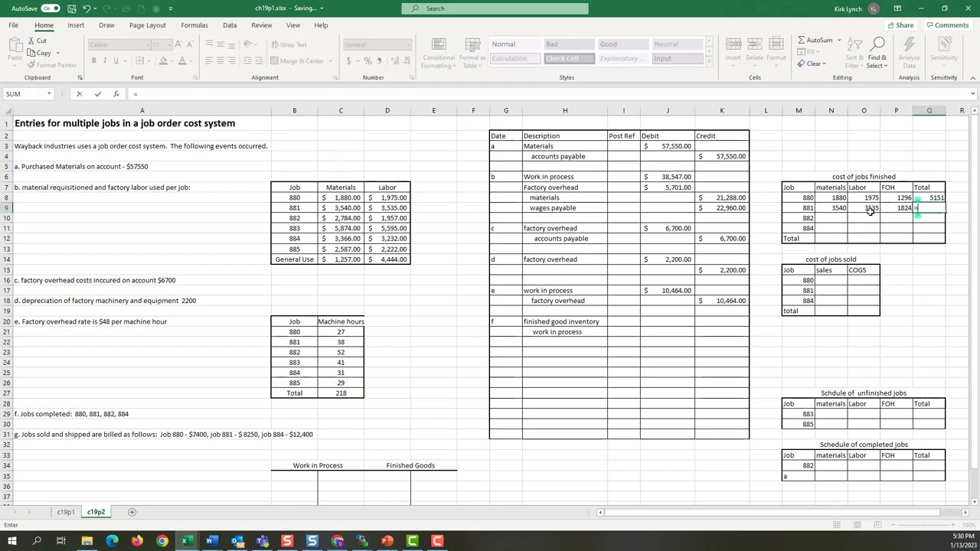Click the Share button
The width and height of the screenshot is (980, 551).
click(x=900, y=25)
